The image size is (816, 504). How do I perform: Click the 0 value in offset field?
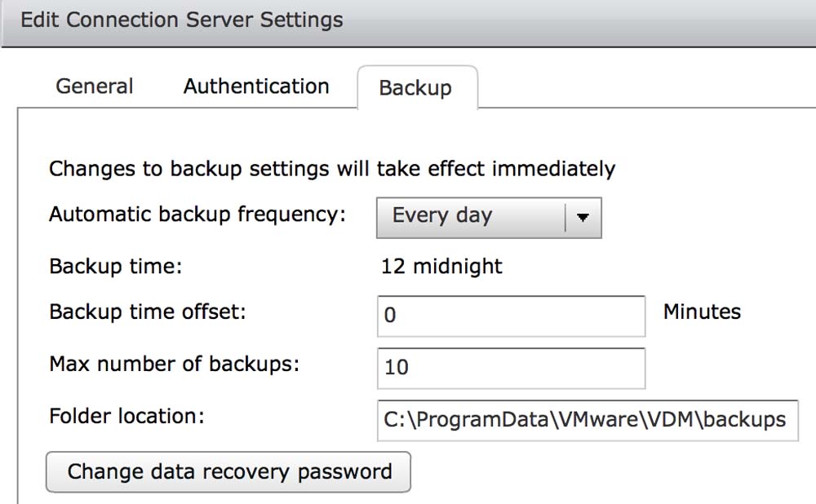pyautogui.click(x=390, y=316)
